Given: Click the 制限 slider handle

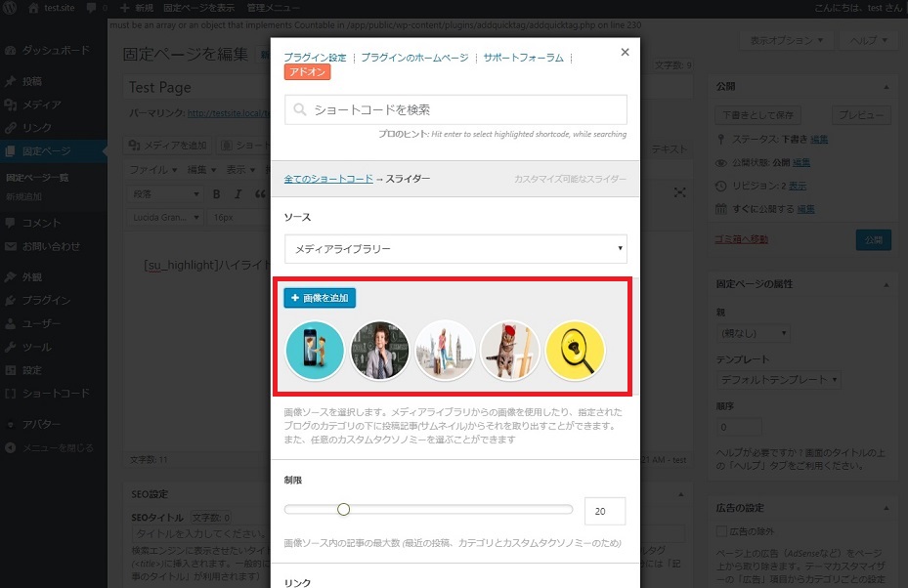Looking at the screenshot, I should (343, 509).
